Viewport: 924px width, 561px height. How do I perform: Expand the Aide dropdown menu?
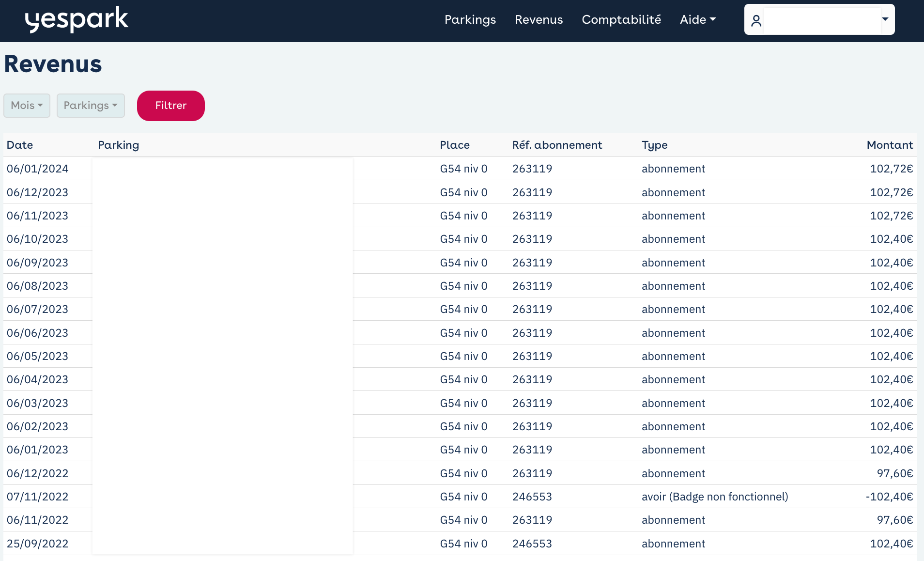click(698, 19)
